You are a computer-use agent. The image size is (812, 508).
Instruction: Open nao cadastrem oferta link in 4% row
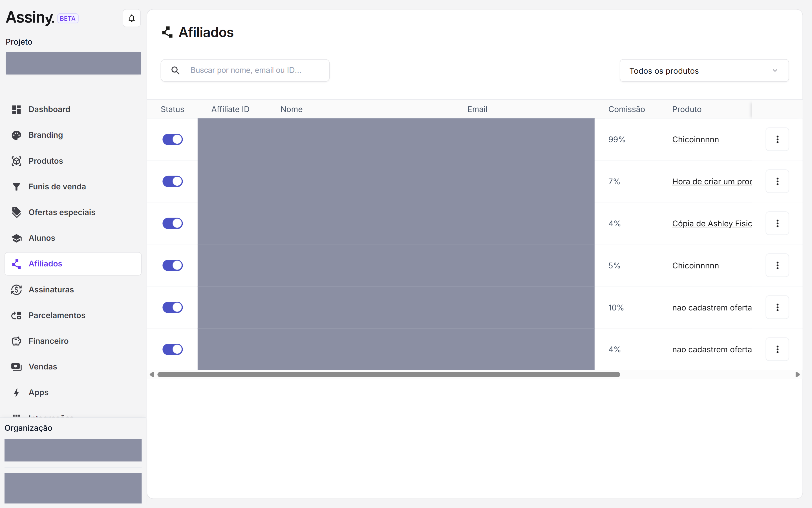(712, 349)
